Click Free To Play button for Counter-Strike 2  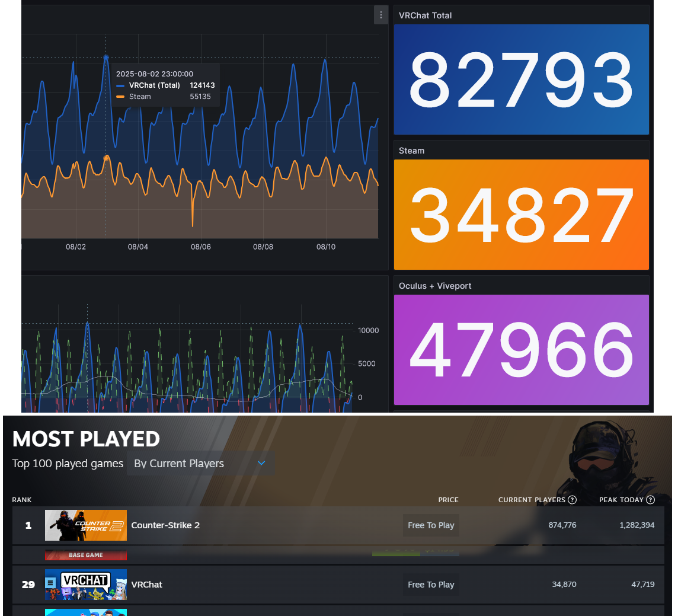tap(431, 525)
